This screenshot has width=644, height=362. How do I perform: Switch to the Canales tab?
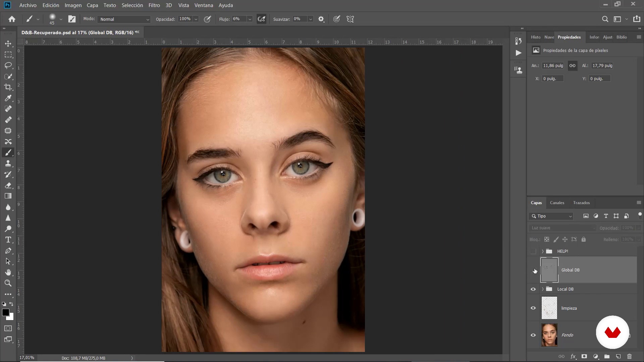click(x=557, y=203)
